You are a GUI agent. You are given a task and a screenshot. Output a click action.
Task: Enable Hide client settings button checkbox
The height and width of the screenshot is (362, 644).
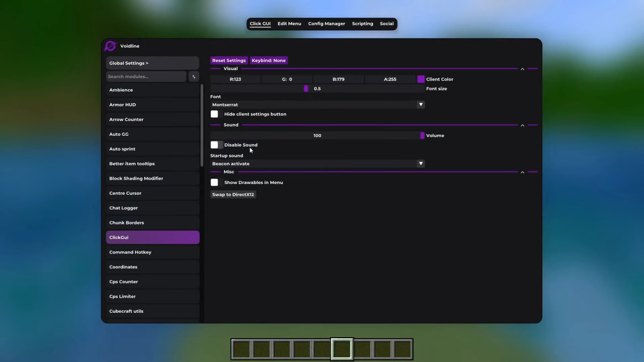pyautogui.click(x=214, y=114)
